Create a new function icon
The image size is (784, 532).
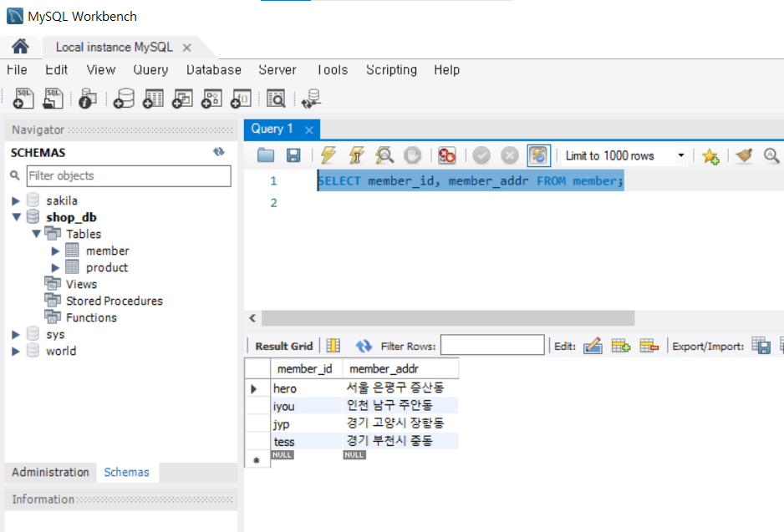[x=241, y=99]
